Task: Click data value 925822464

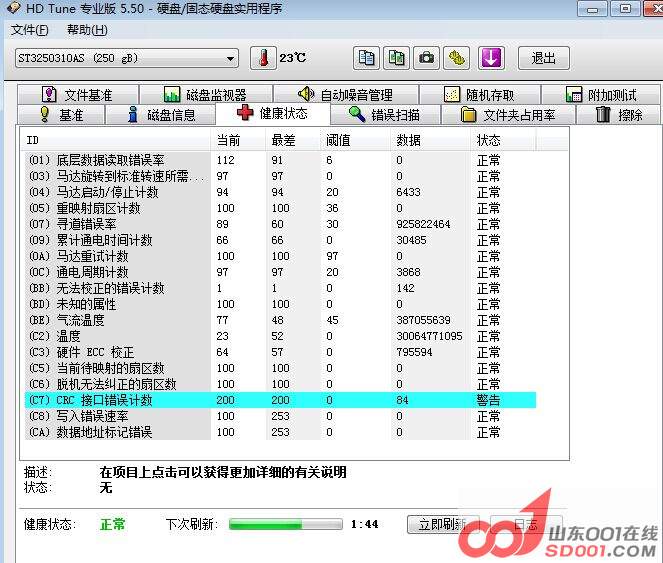Action: 423,224
